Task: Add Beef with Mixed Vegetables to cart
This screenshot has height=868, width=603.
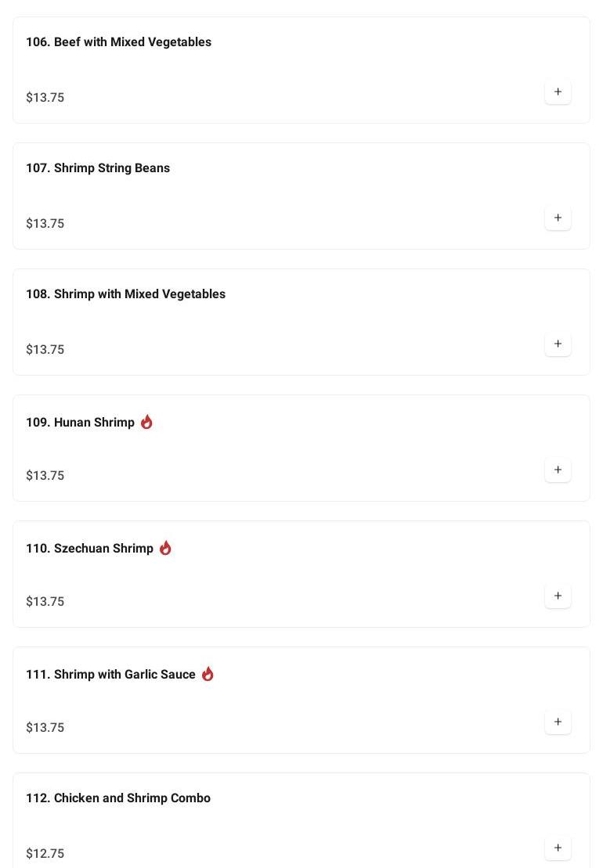Action: [x=558, y=92]
